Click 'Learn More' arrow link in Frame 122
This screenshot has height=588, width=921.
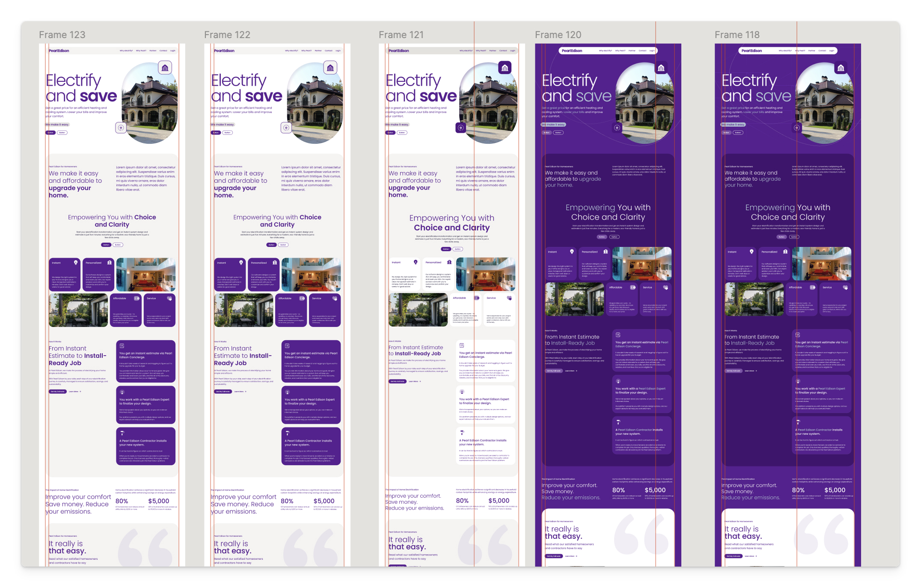click(240, 391)
